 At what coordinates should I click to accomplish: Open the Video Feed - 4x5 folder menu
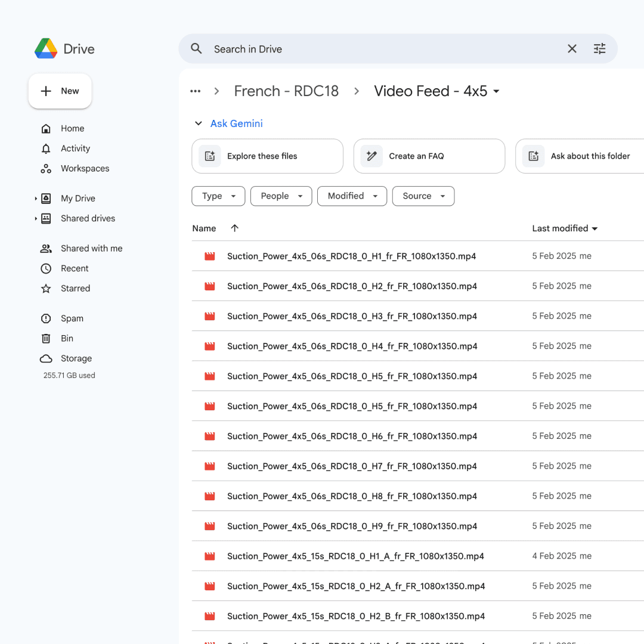pos(496,91)
